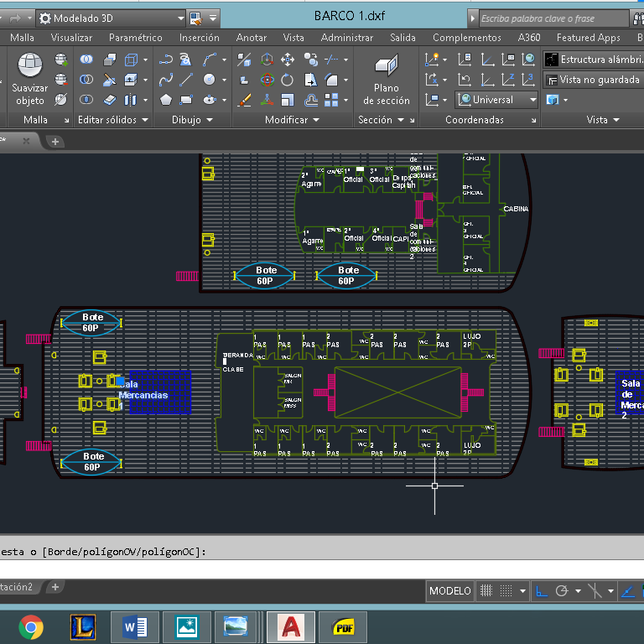Expand the Editar sólidos panel
The height and width of the screenshot is (644, 644).
113,120
